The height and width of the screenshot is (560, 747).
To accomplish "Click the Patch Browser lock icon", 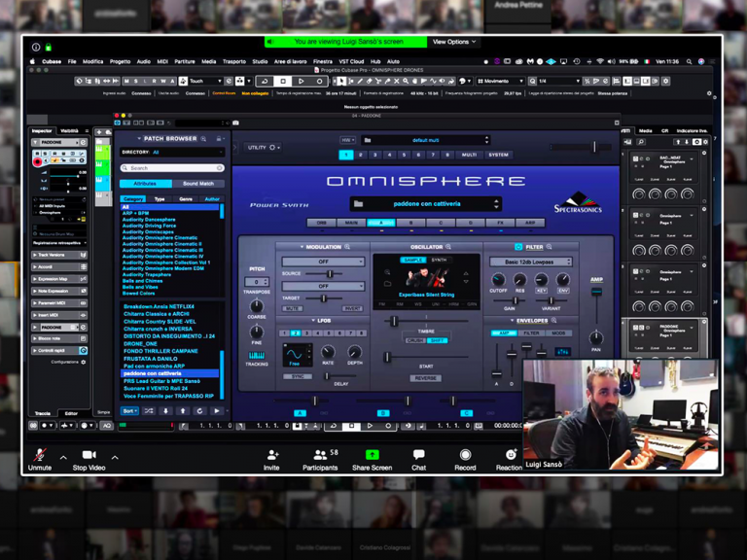I will [x=219, y=139].
